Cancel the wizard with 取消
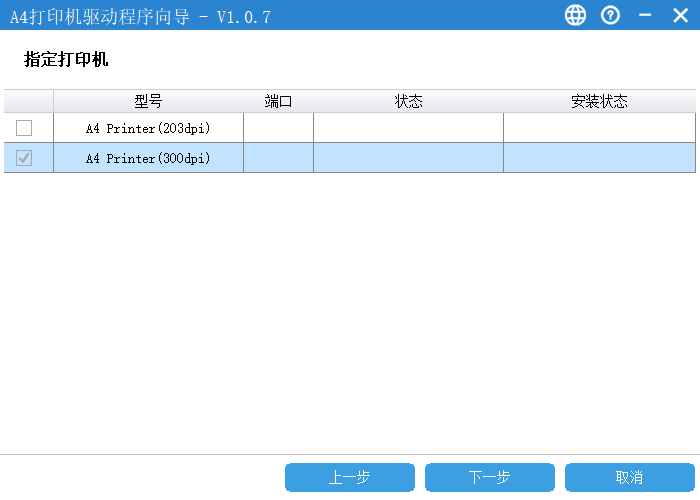The image size is (700, 500). pyautogui.click(x=630, y=477)
